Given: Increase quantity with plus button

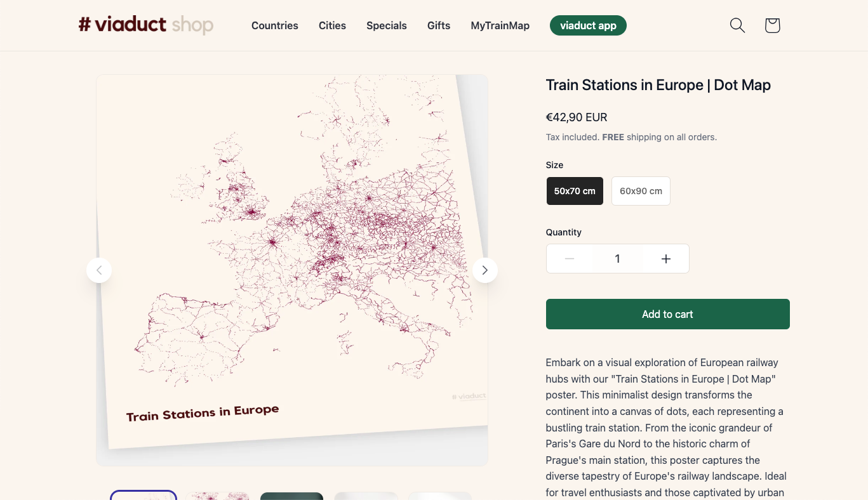Looking at the screenshot, I should coord(665,259).
